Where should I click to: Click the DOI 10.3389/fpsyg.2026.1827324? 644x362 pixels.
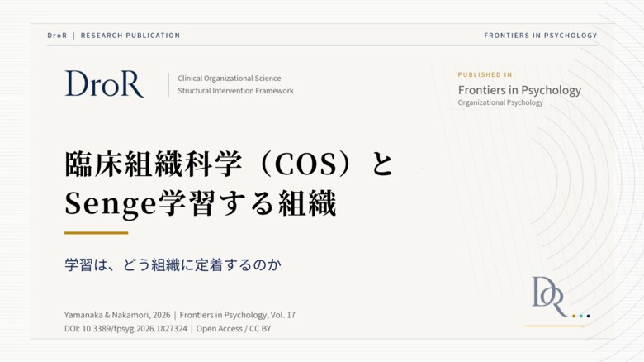tap(125, 329)
